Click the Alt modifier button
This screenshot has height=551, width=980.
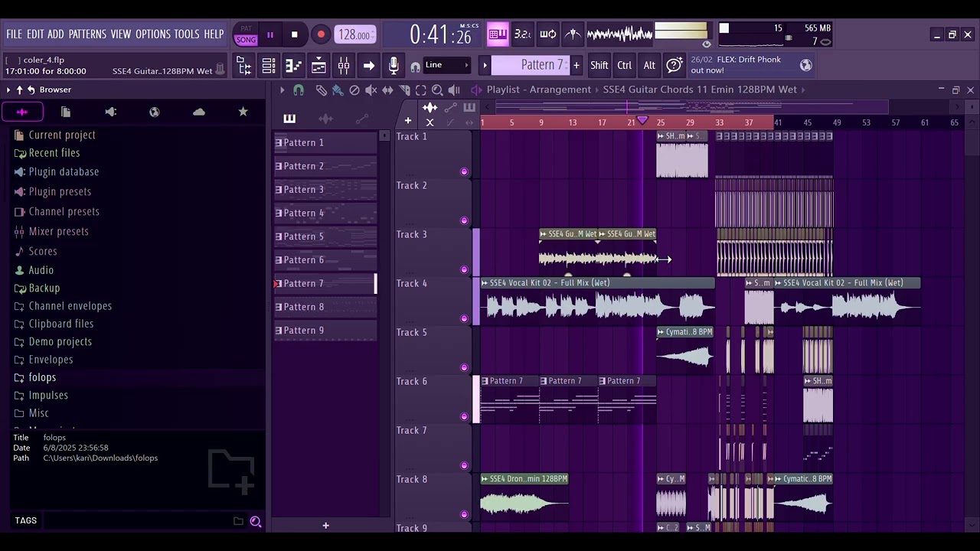pos(649,66)
